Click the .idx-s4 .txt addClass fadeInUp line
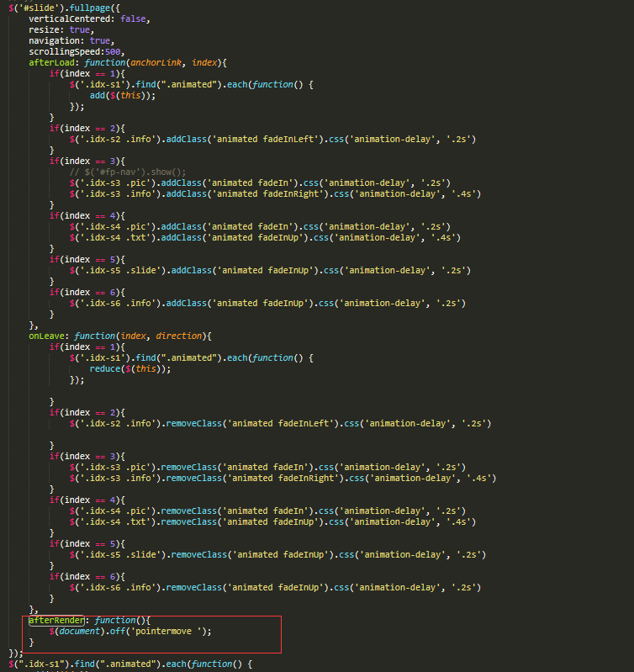The image size is (634, 672). click(x=265, y=237)
